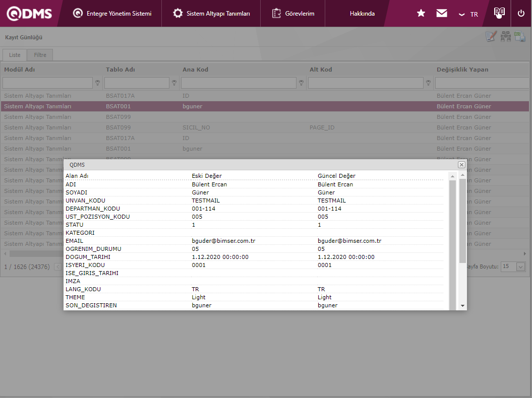Open Sistem Altyapı Tanımları menu
The width and height of the screenshot is (532, 398).
click(211, 14)
